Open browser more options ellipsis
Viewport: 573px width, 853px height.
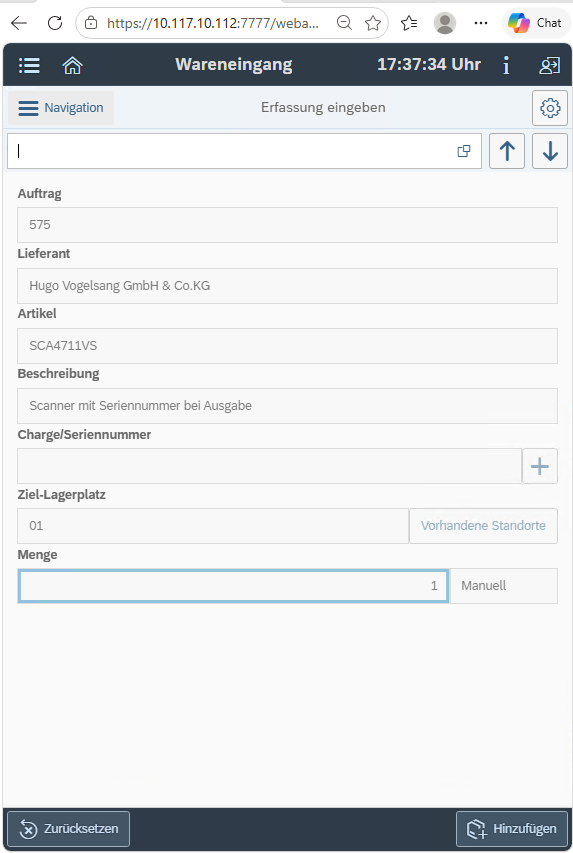[481, 23]
